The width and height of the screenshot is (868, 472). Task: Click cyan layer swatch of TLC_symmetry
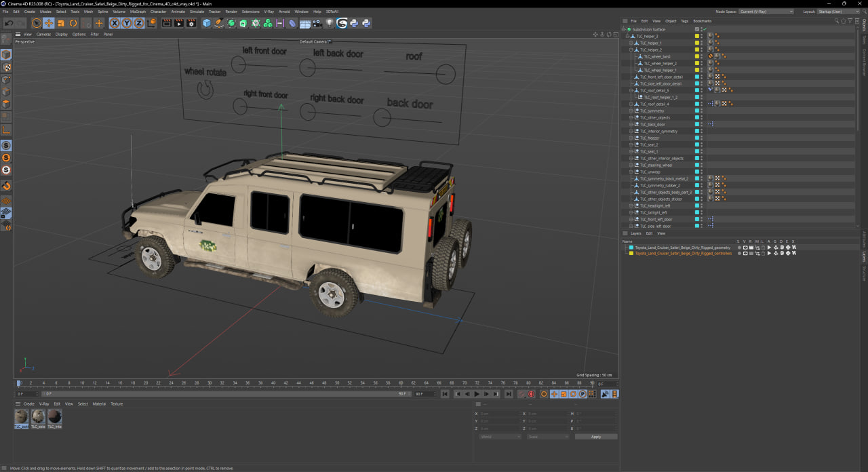pos(696,111)
